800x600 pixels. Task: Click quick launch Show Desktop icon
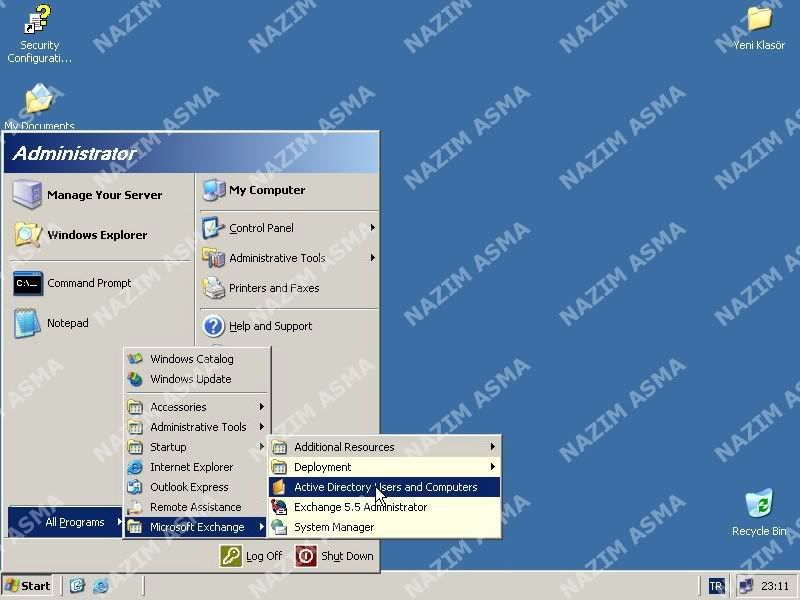[x=77, y=585]
